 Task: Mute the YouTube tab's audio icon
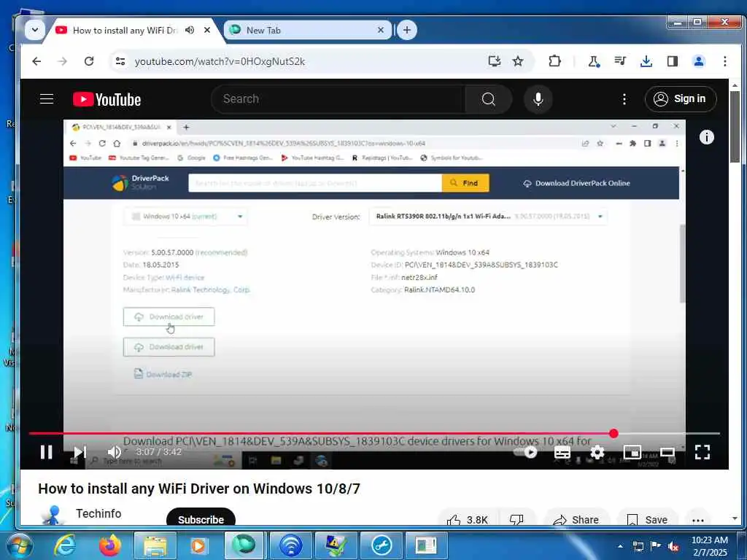(190, 30)
